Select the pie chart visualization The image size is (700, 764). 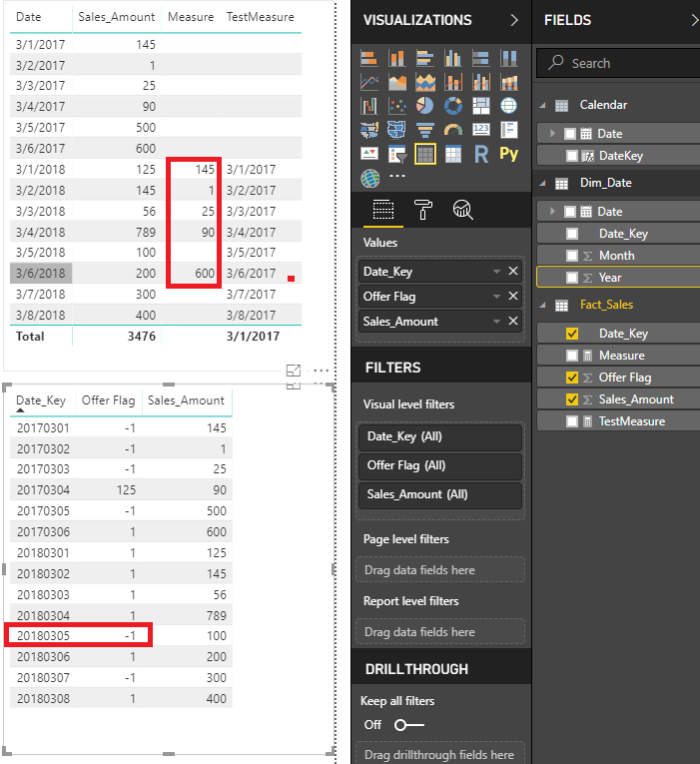[425, 106]
